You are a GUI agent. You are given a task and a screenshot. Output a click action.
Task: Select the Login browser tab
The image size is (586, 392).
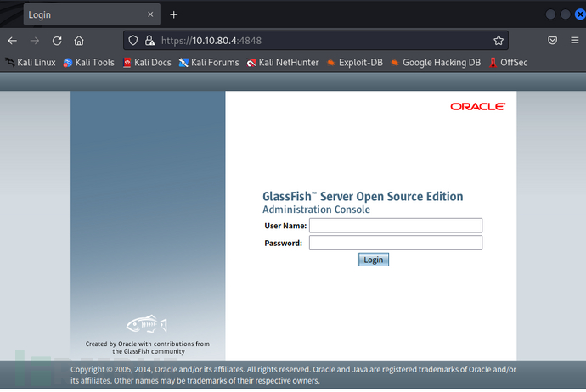[x=92, y=14]
